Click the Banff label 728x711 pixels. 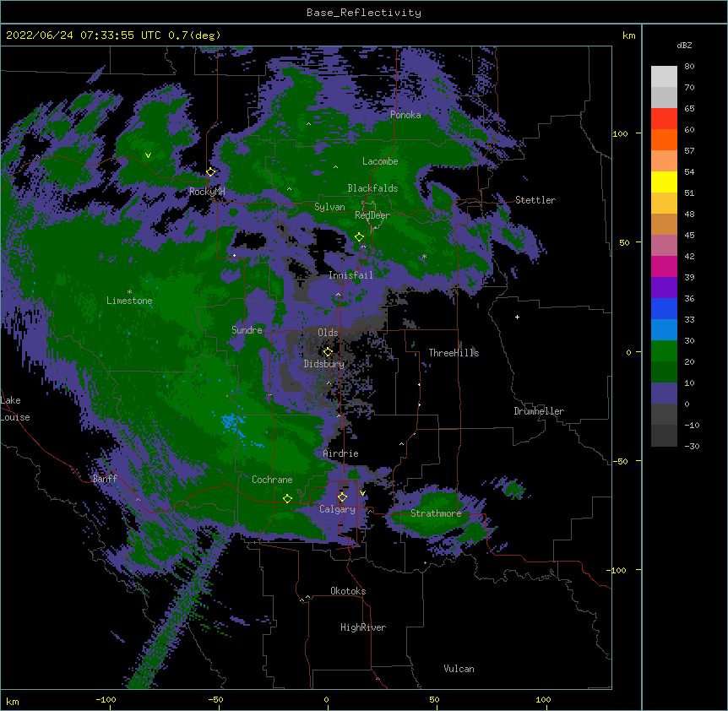coord(105,479)
